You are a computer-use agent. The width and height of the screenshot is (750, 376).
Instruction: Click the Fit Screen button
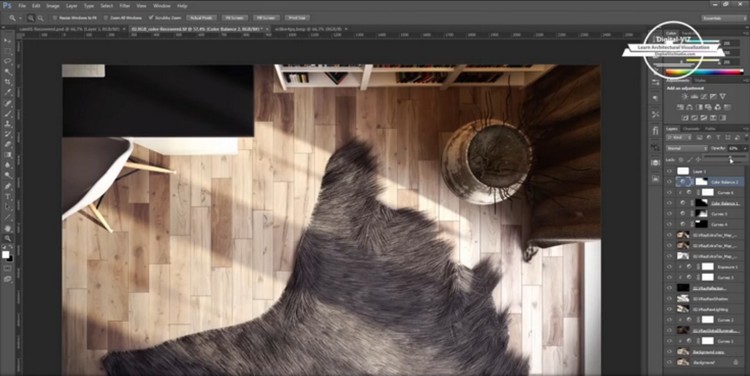tap(235, 18)
